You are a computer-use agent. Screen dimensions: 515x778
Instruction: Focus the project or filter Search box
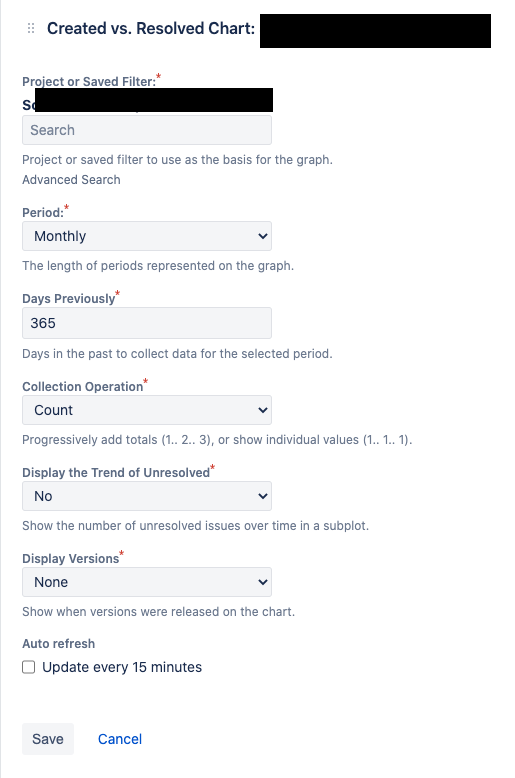pos(147,130)
